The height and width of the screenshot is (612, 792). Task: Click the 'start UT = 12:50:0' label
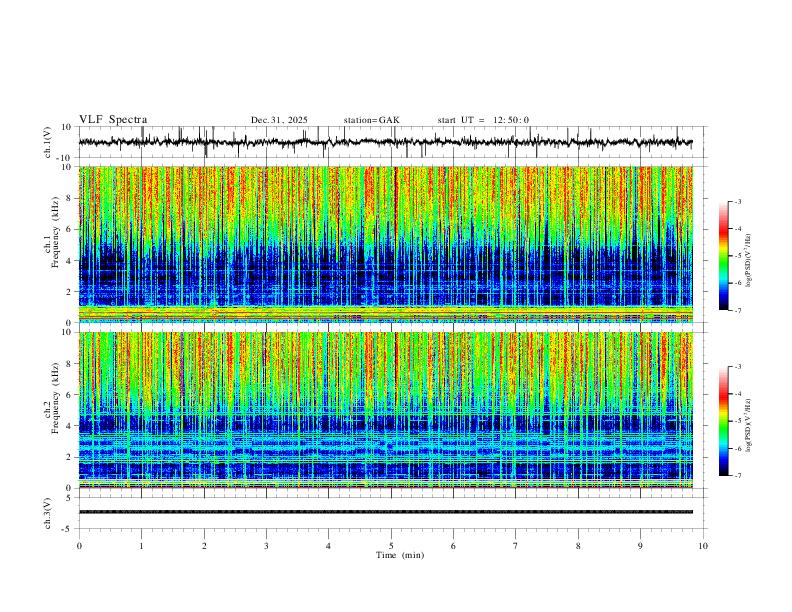(483, 120)
